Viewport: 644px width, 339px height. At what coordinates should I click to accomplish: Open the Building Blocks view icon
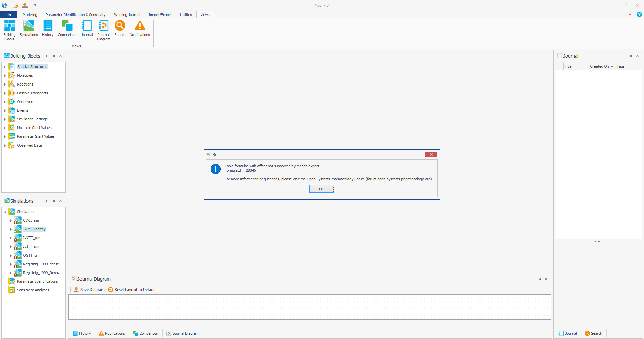coord(9,29)
